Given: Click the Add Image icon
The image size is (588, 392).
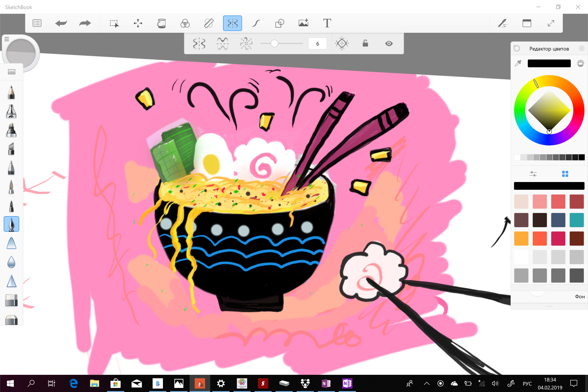Looking at the screenshot, I should tap(303, 23).
